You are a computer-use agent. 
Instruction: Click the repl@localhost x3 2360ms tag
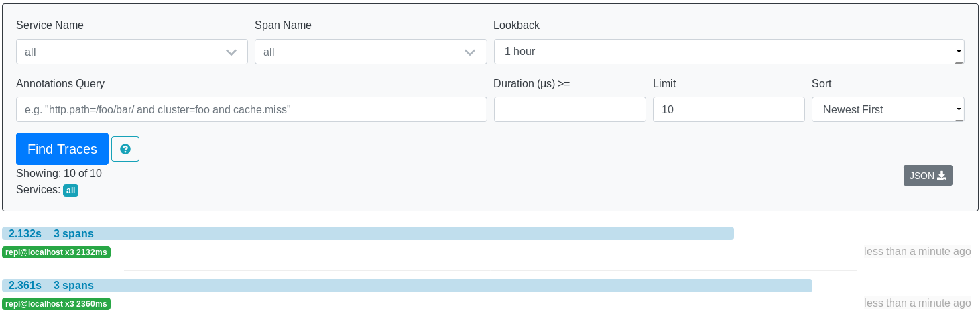(56, 304)
